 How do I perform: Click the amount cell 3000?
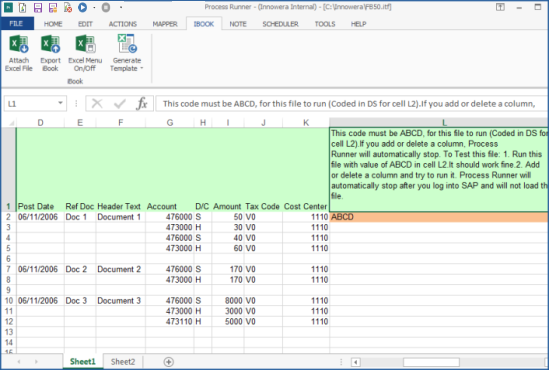[228, 311]
